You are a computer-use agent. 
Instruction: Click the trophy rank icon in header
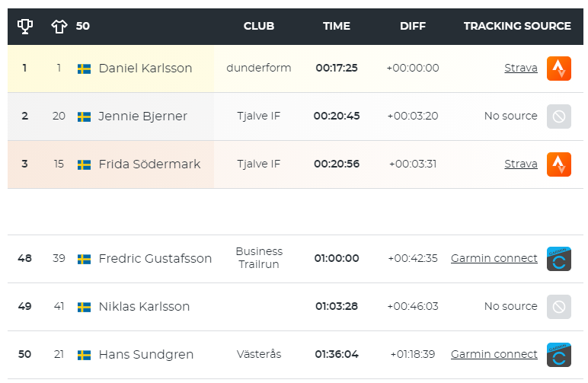click(x=25, y=26)
